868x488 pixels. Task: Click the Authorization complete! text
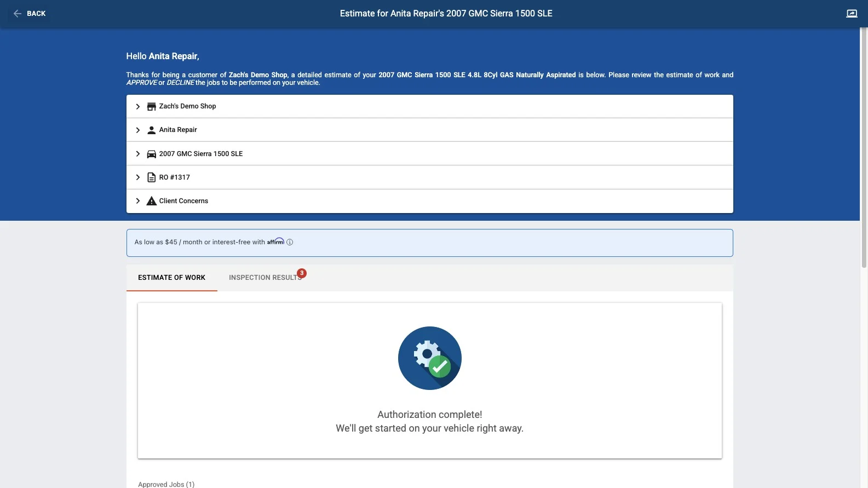pyautogui.click(x=430, y=415)
